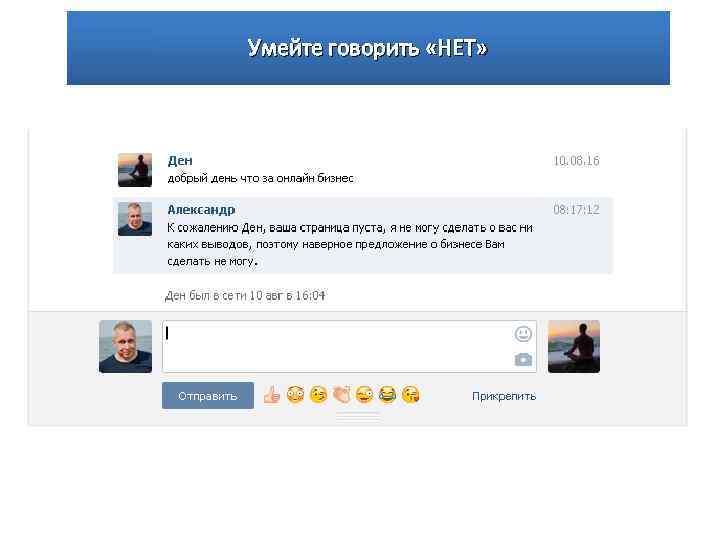This screenshot has width=720, height=540.
Task: Insert the winking face emoji
Action: coord(319,395)
